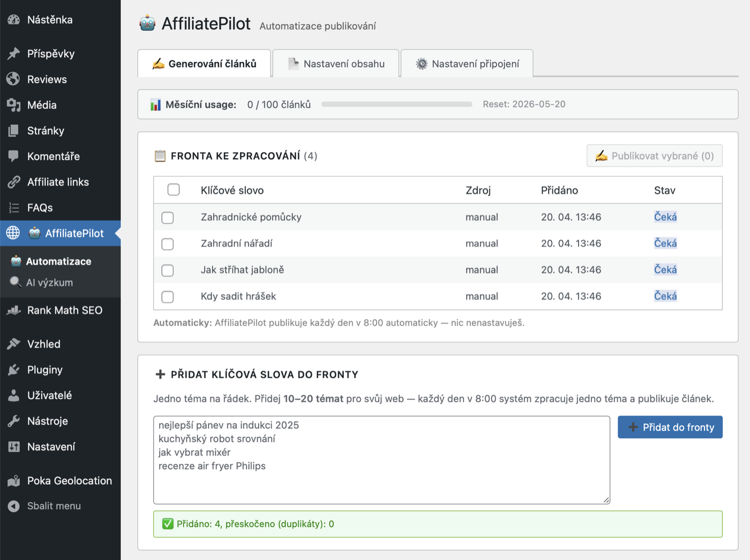Click the Zdroj column header

coord(478,190)
